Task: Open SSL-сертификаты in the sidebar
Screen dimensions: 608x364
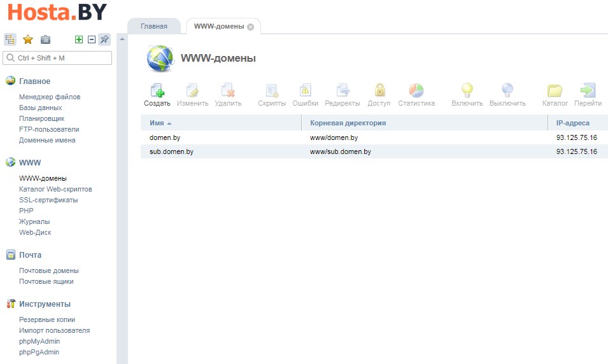Action: (48, 200)
